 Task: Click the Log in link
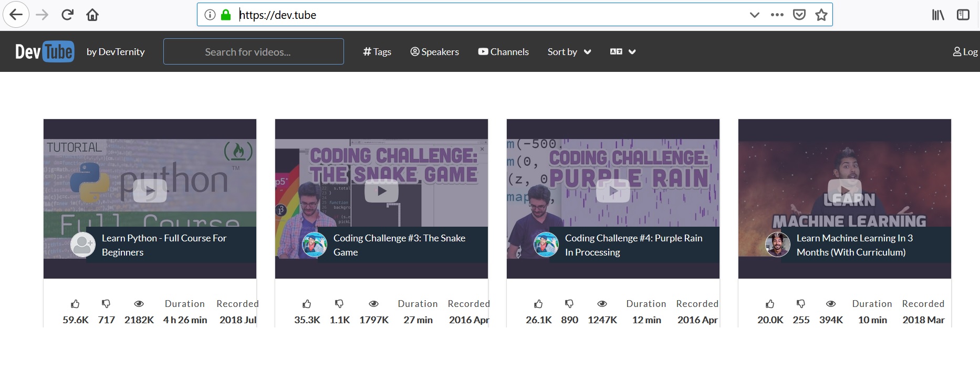[965, 51]
